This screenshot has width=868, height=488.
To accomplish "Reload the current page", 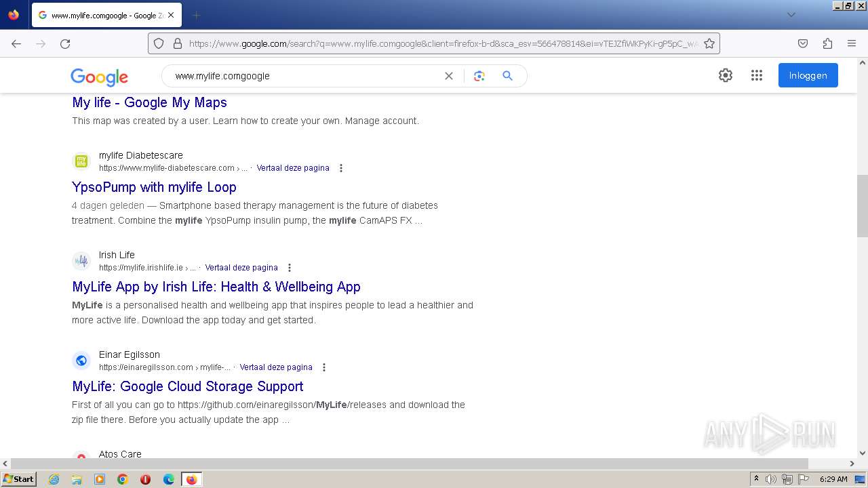I will click(65, 43).
